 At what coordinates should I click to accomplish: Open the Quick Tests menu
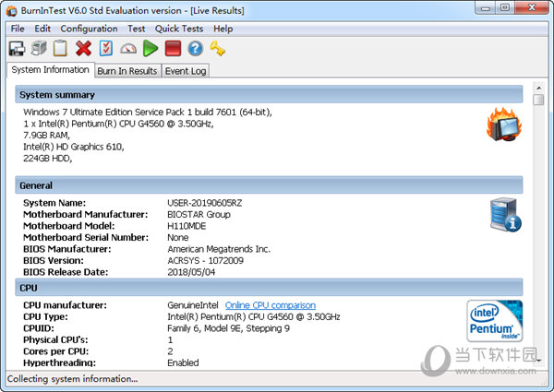coord(179,29)
